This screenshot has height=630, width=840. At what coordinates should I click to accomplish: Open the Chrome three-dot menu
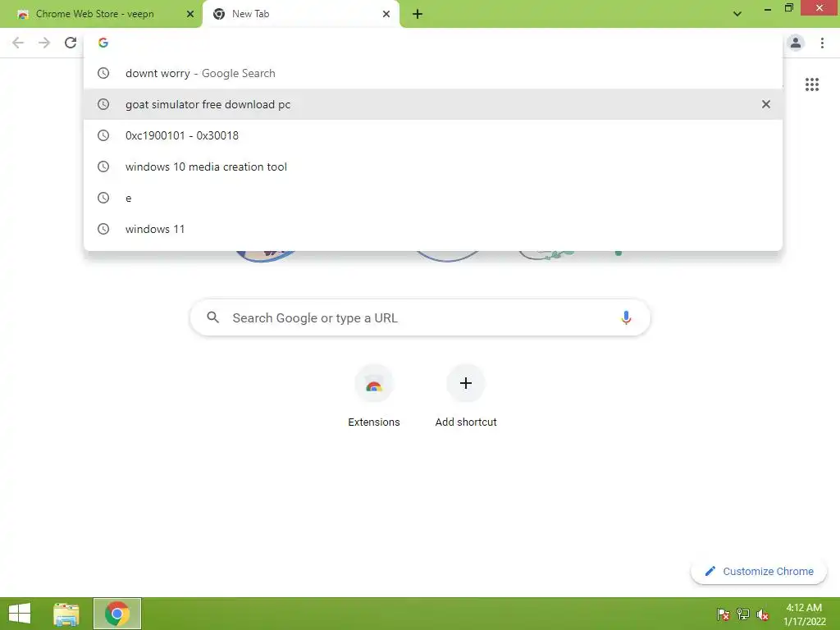point(822,43)
